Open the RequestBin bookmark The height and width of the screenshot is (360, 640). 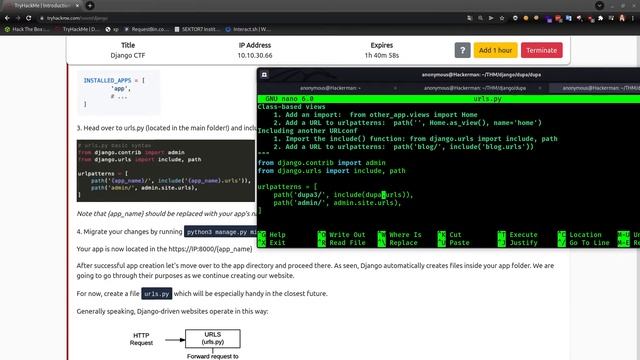[x=146, y=29]
